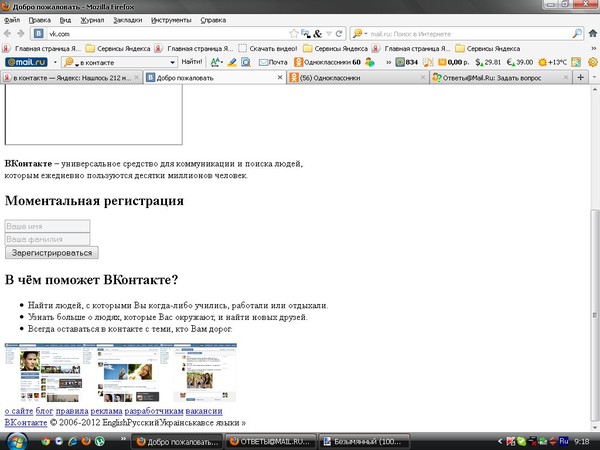Open dropdown arrow next to mail.ru logo
The width and height of the screenshot is (600, 450).
pyautogui.click(x=55, y=62)
